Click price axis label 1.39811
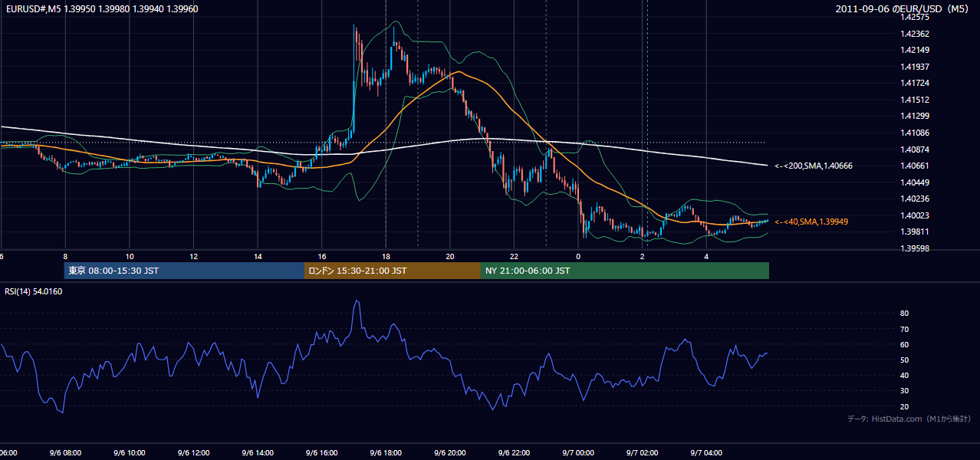This screenshot has height=460, width=980. 914,232
